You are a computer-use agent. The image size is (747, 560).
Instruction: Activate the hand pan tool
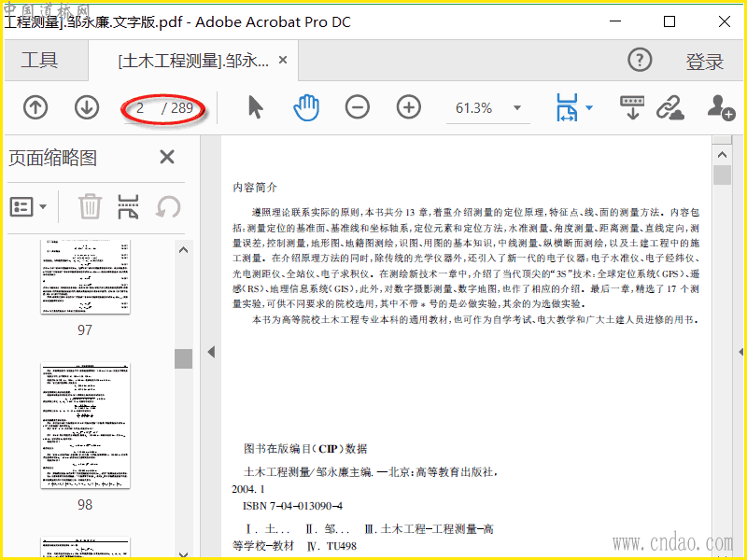point(306,106)
